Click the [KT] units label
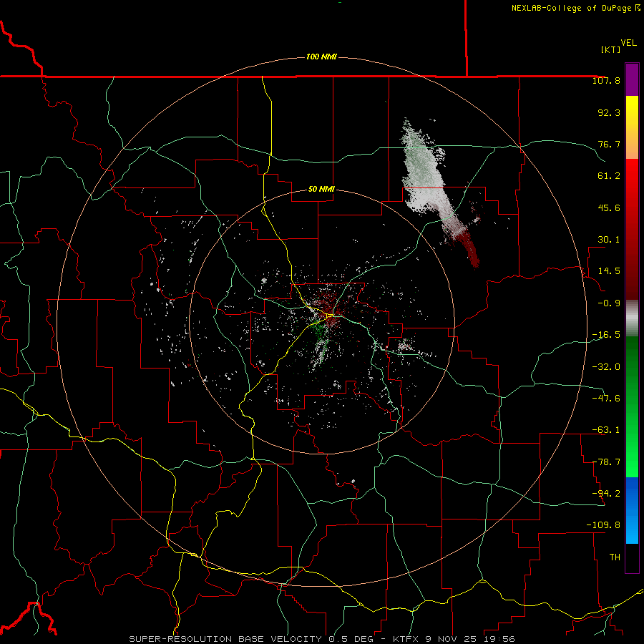The image size is (644, 644). pos(611,49)
